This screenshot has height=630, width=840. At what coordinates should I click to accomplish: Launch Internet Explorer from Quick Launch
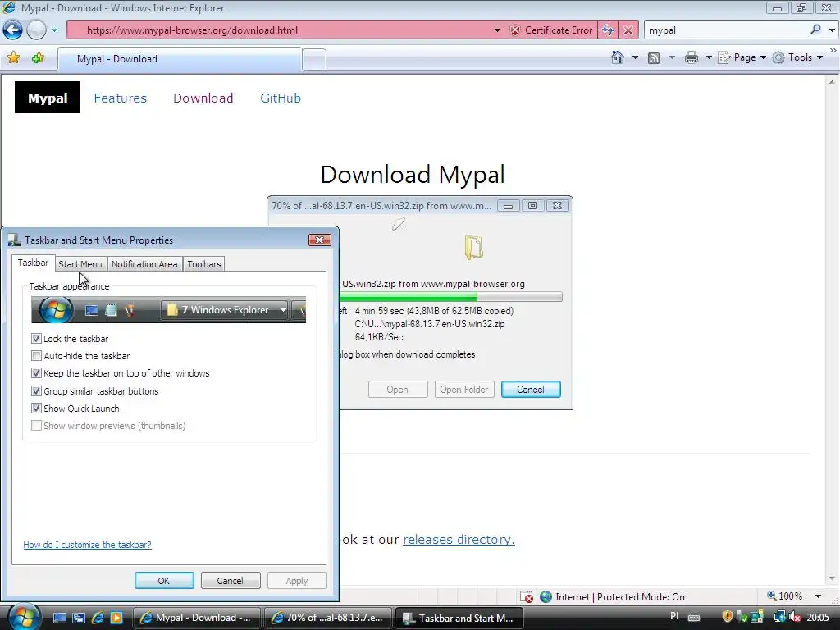point(98,618)
